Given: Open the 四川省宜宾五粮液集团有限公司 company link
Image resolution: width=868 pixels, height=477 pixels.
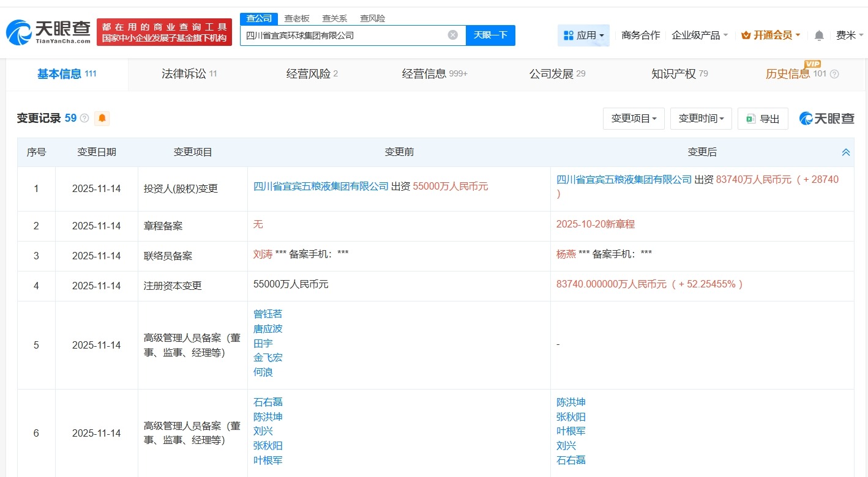Looking at the screenshot, I should pos(320,187).
